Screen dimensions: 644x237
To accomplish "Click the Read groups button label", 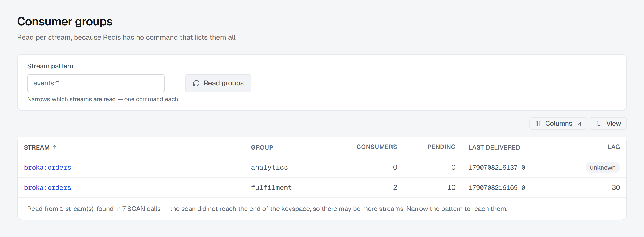I will pyautogui.click(x=224, y=83).
